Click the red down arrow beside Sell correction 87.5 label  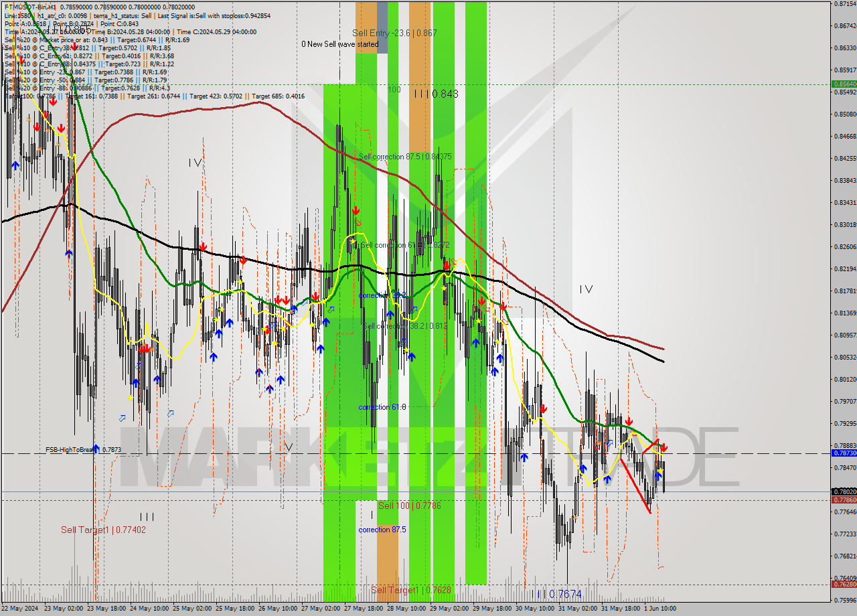(x=356, y=210)
